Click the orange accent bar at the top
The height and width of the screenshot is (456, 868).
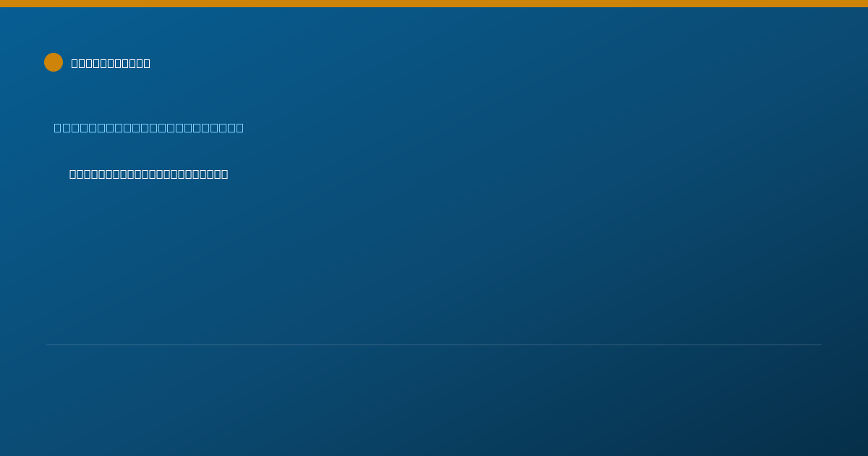tap(434, 4)
